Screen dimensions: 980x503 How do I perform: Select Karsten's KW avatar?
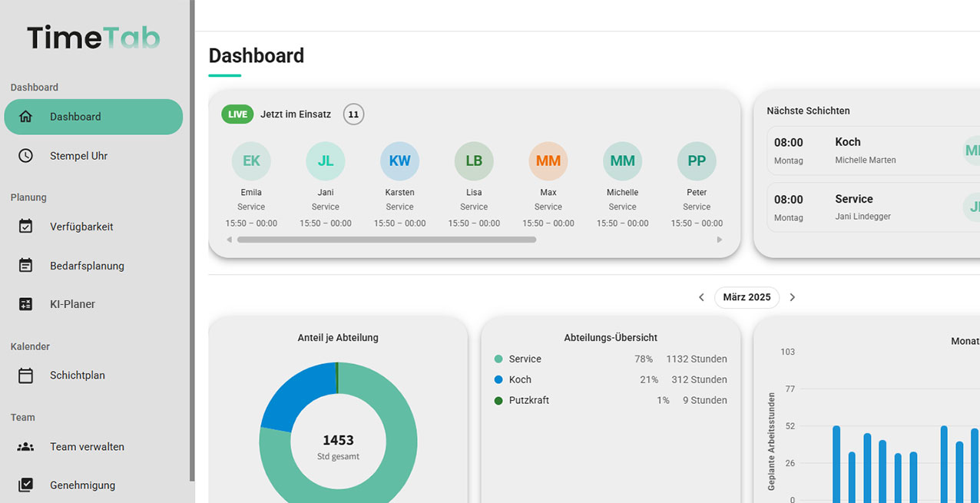(399, 161)
